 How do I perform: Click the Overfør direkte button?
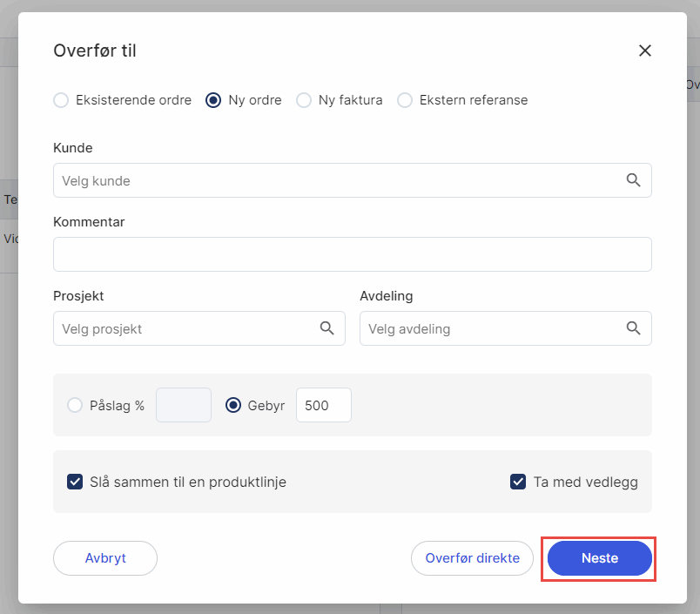pyautogui.click(x=472, y=558)
